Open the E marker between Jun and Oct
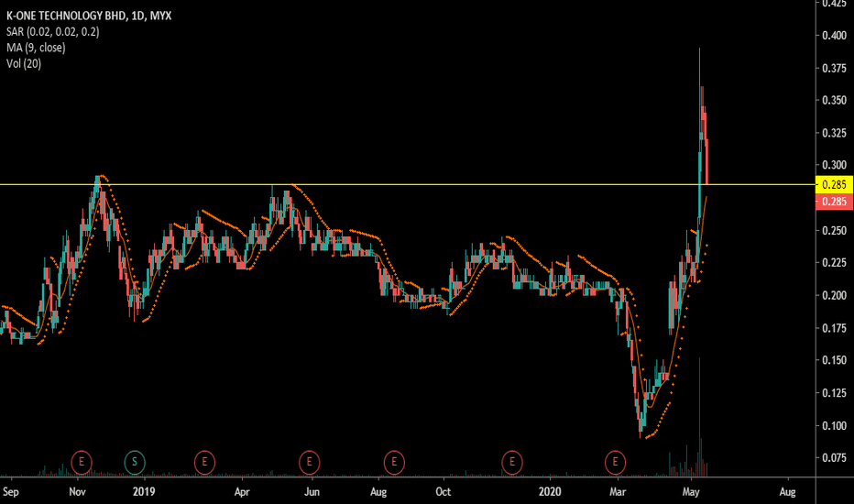This screenshot has width=854, height=504. tap(394, 462)
